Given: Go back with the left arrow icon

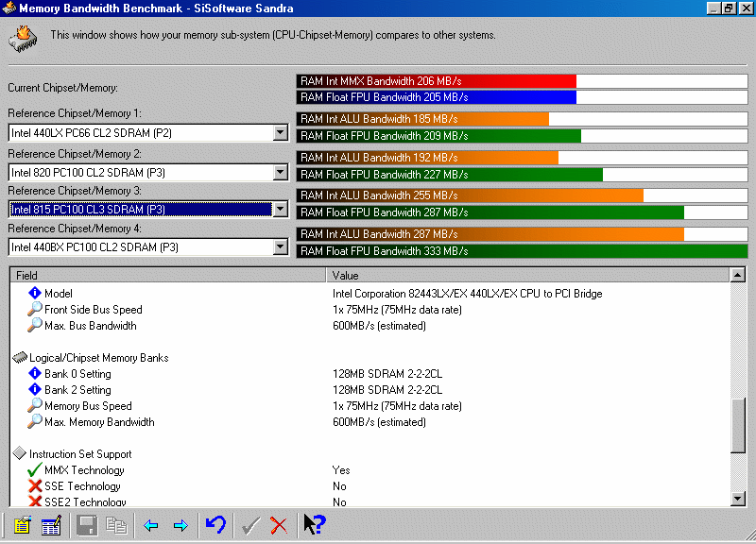Looking at the screenshot, I should click(151, 525).
